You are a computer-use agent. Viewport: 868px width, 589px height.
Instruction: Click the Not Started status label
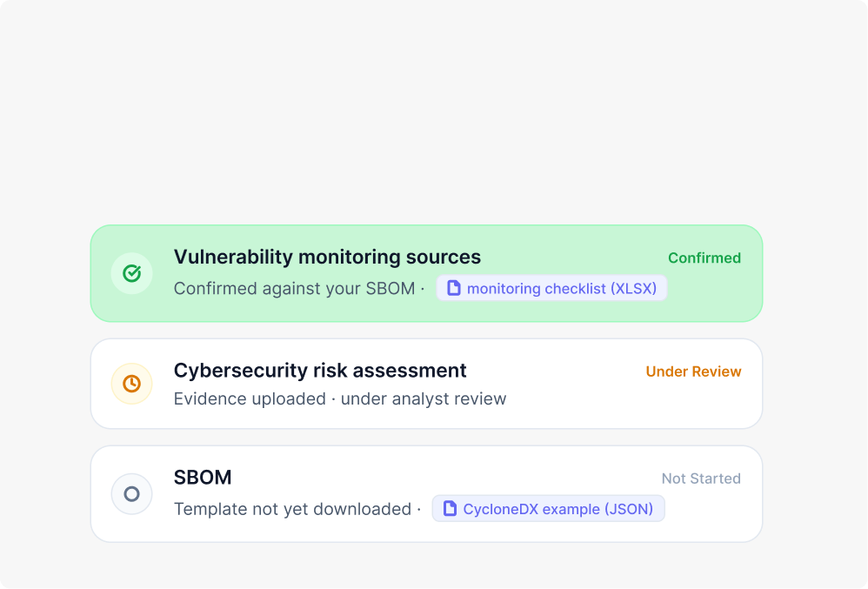701,479
